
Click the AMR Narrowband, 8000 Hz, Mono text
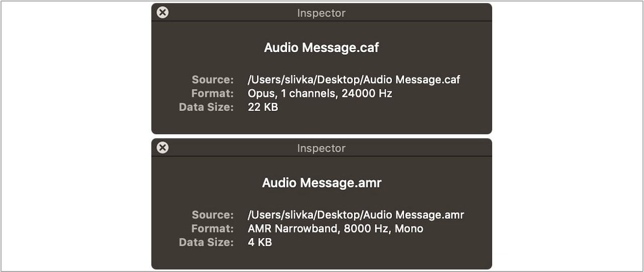coord(335,229)
